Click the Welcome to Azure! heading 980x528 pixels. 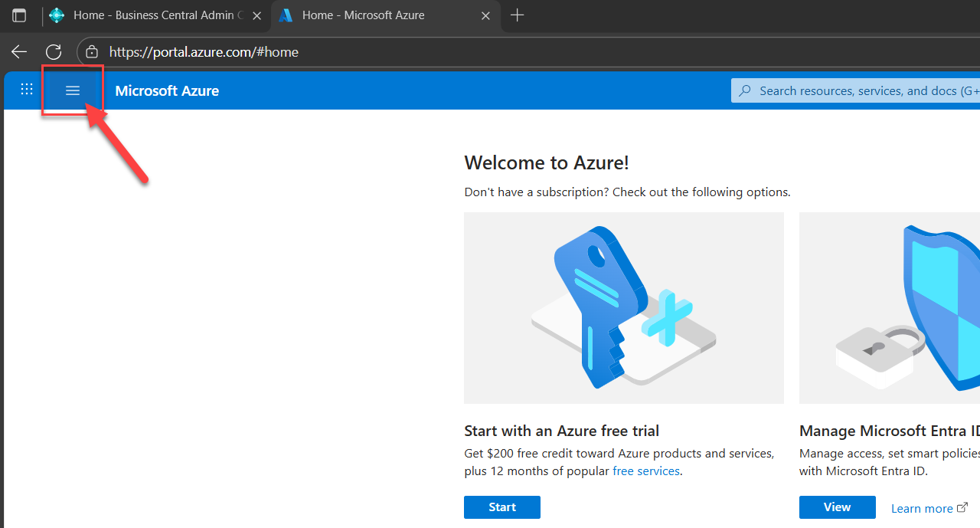click(547, 162)
